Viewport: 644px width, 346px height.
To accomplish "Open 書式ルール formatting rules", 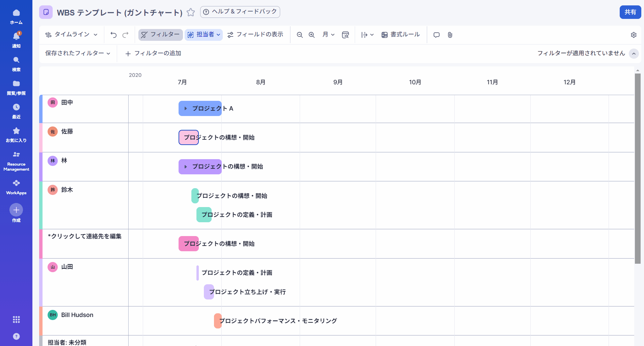I will tap(401, 34).
